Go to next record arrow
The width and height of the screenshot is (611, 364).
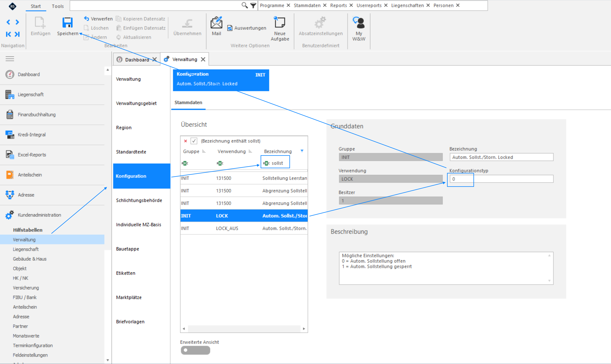coord(17,22)
